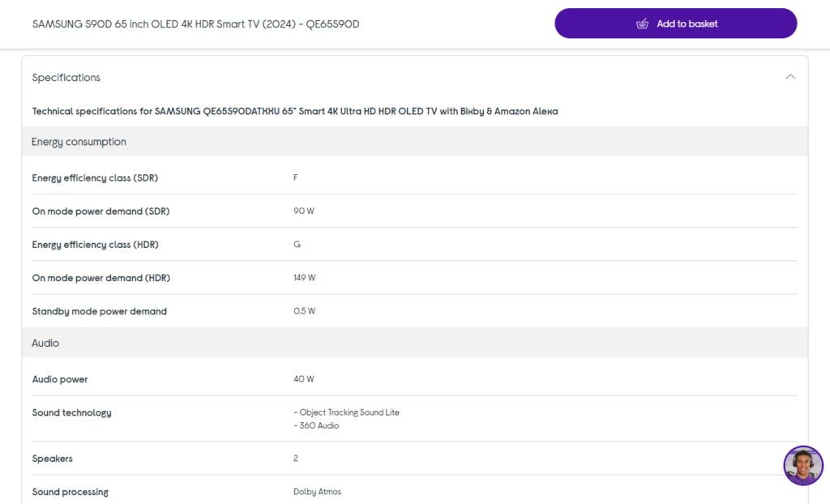Open the live chat assistant avatar
This screenshot has width=830, height=504.
pyautogui.click(x=802, y=465)
